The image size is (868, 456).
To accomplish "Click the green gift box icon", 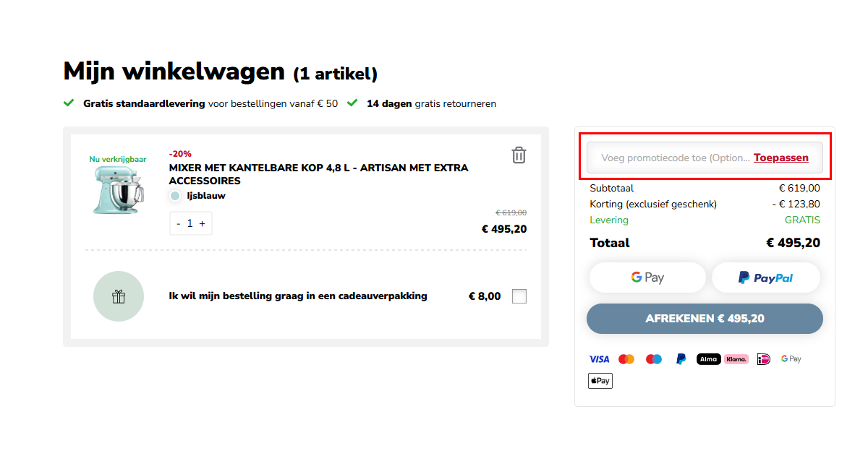I will (x=119, y=296).
